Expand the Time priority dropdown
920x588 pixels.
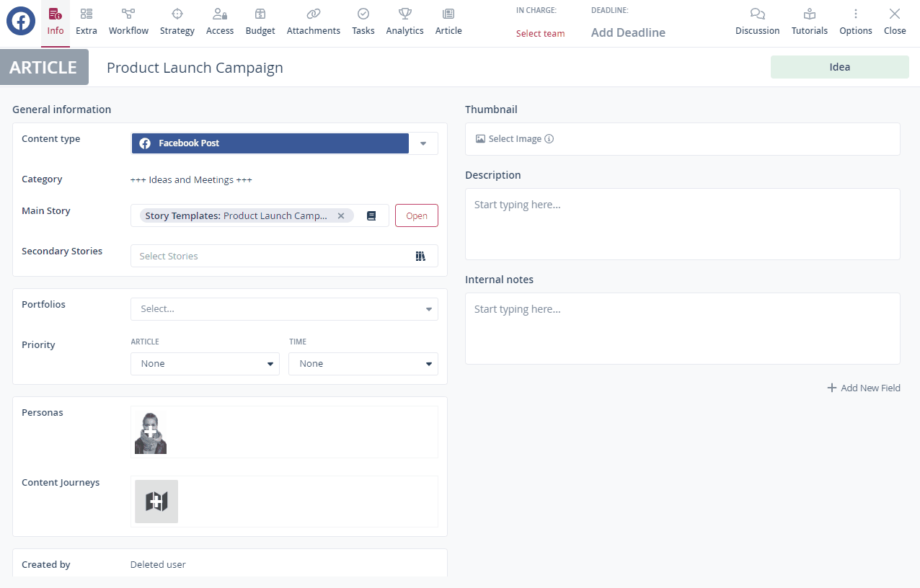[363, 364]
